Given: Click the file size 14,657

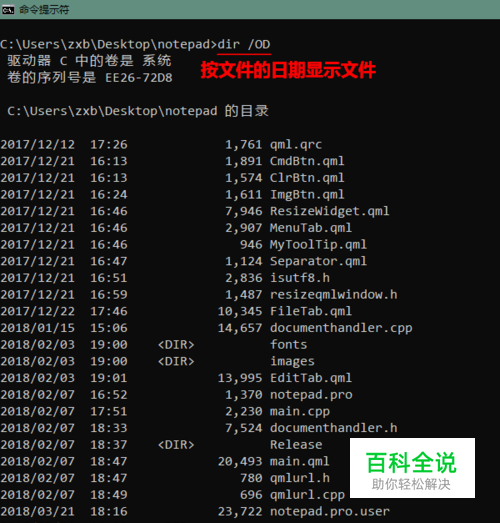Looking at the screenshot, I should click(240, 328).
